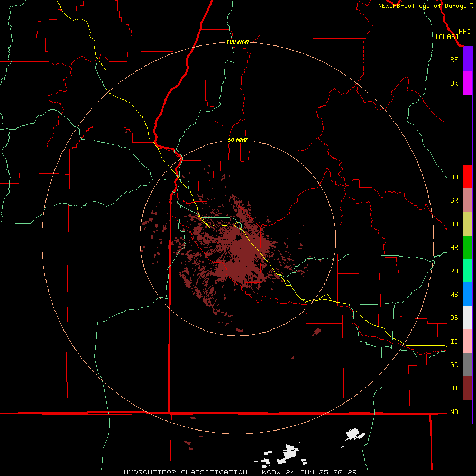Image resolution: width=476 pixels, height=476 pixels.
Task: Click the UK magenta legend swatch
Action: [x=467, y=83]
